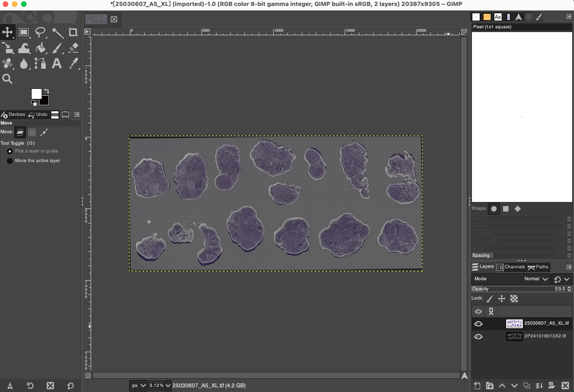Image resolution: width=574 pixels, height=392 pixels.
Task: Select the 'Move the active layer' radio option
Action: coord(10,161)
